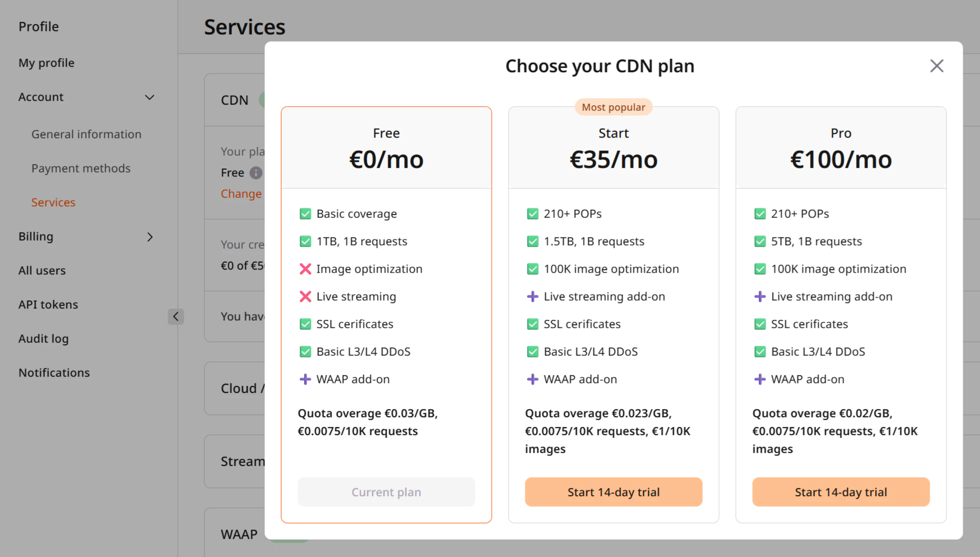The width and height of the screenshot is (980, 557).
Task: Click the green check beside Basic coverage
Action: pyautogui.click(x=305, y=214)
